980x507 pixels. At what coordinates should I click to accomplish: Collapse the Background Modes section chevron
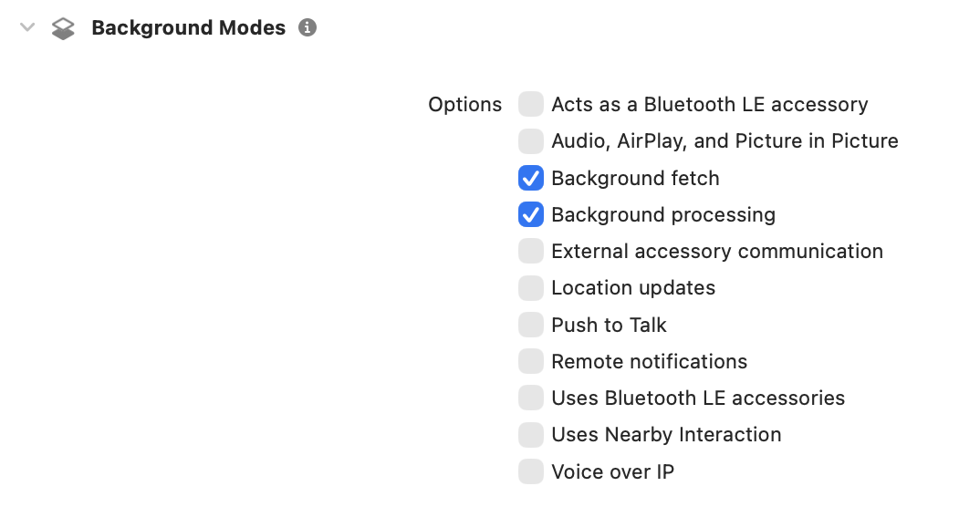tap(27, 28)
